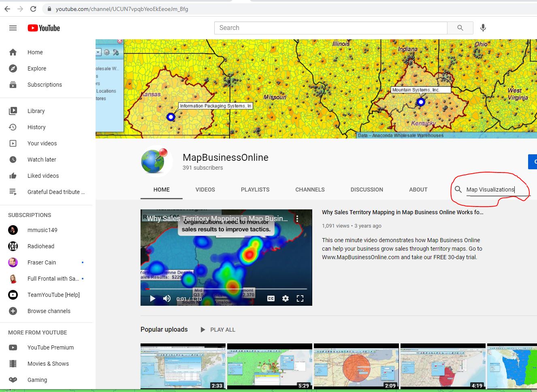Open popular upload thumbnail lasting 2:09
The image size is (537, 392).
pos(356,366)
